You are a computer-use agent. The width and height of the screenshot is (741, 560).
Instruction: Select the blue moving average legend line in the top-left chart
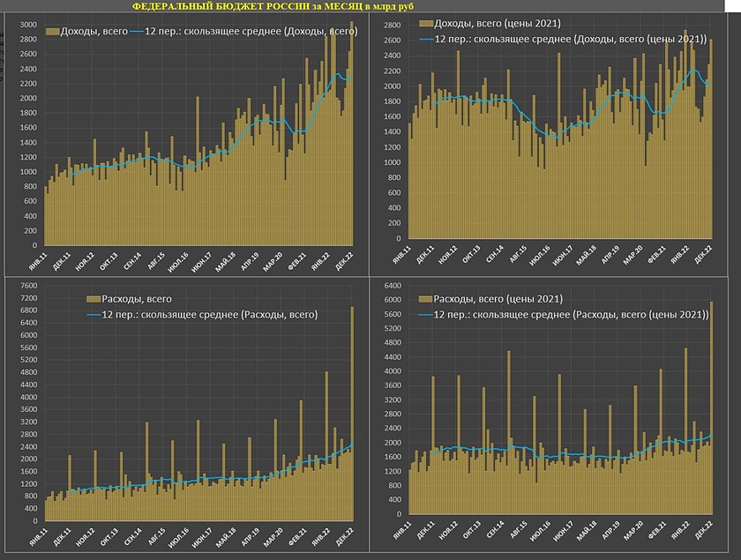click(137, 32)
